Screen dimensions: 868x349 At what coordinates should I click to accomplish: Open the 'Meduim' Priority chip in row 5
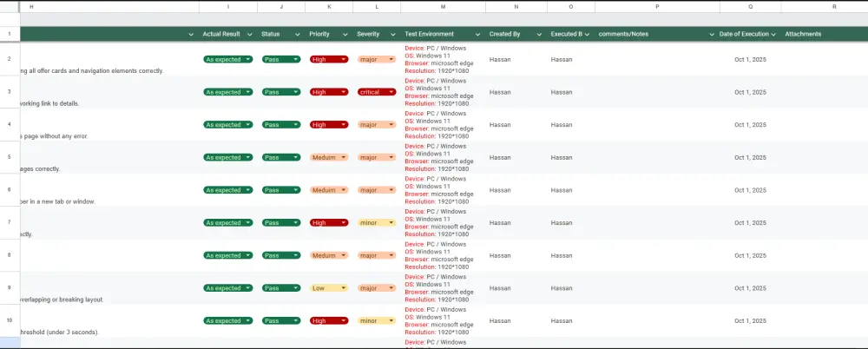(x=329, y=157)
